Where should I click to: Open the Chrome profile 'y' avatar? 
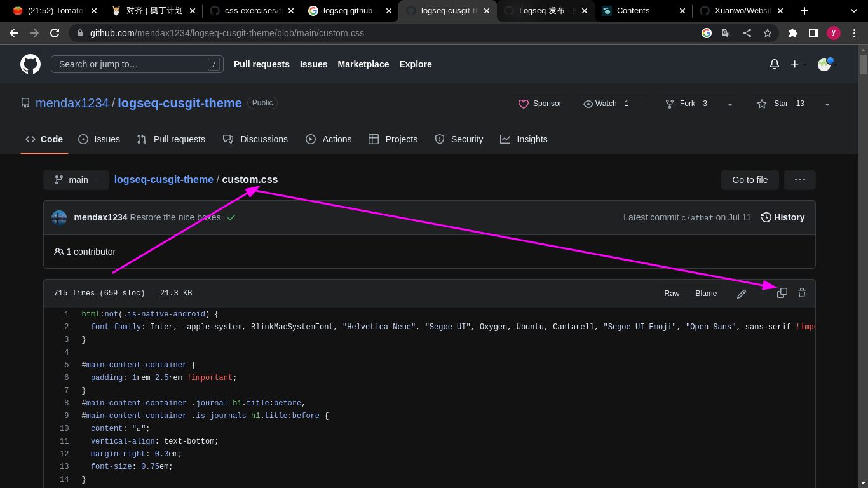834,33
